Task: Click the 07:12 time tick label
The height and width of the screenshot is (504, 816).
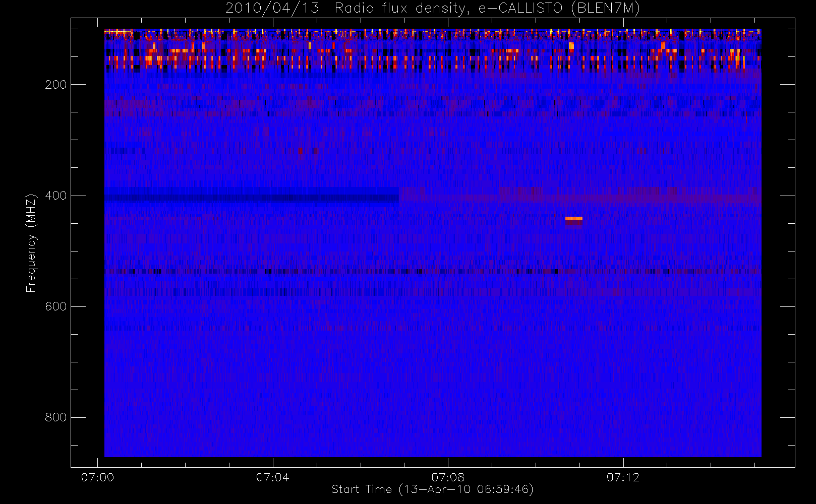Action: point(623,477)
